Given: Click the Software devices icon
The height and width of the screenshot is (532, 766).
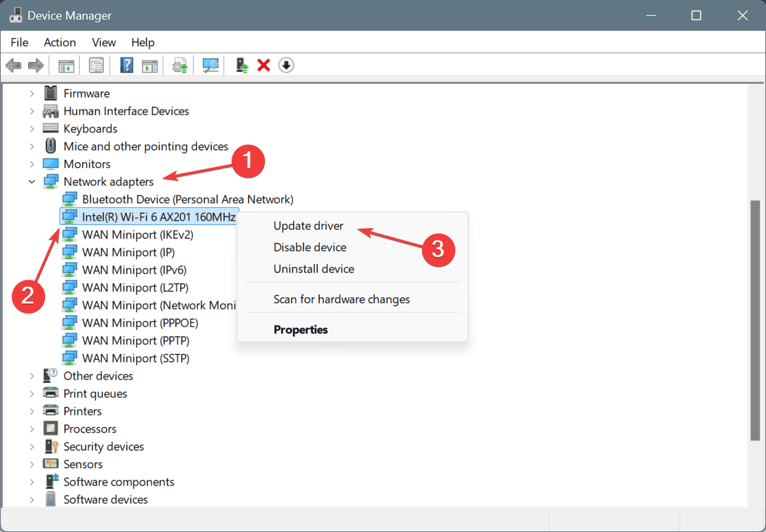Looking at the screenshot, I should tap(50, 499).
